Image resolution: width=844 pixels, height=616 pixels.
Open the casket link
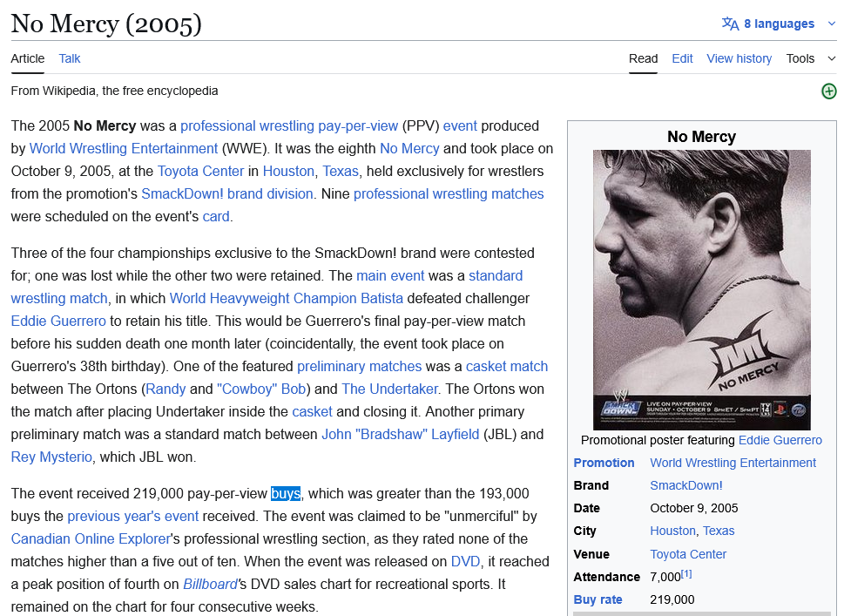point(312,411)
